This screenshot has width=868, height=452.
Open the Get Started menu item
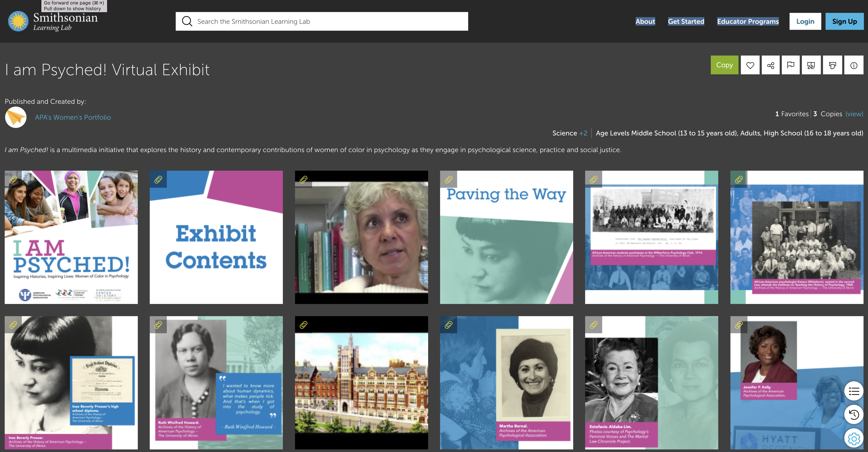click(686, 21)
